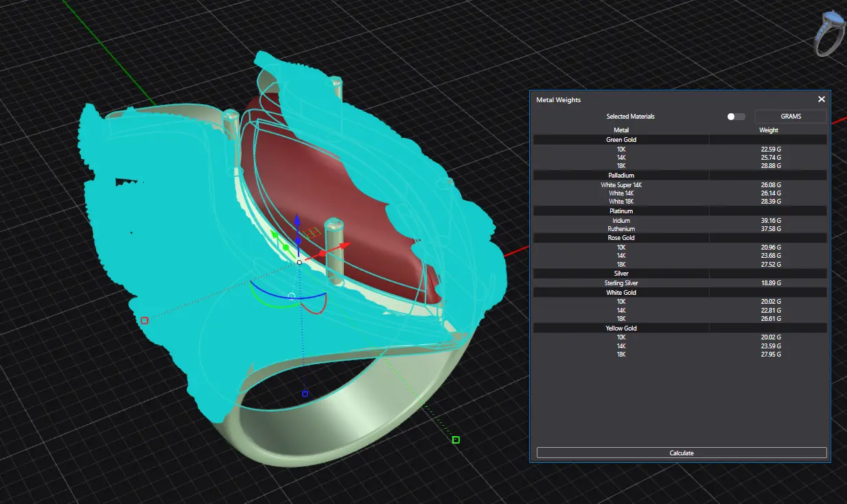Click the blue square scale handle
The image size is (847, 504).
tap(305, 394)
